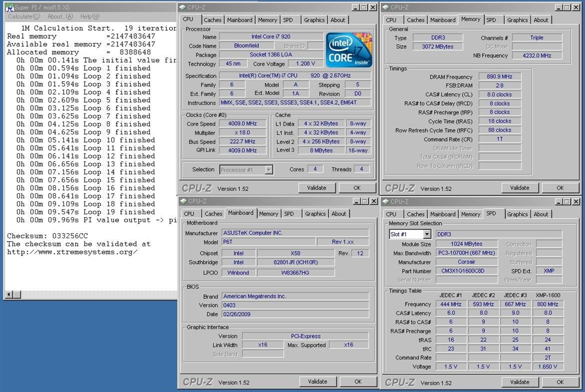Switch to Mainboard tab in the CPU-Z CPU window
The width and height of the screenshot is (585, 392).
click(239, 20)
